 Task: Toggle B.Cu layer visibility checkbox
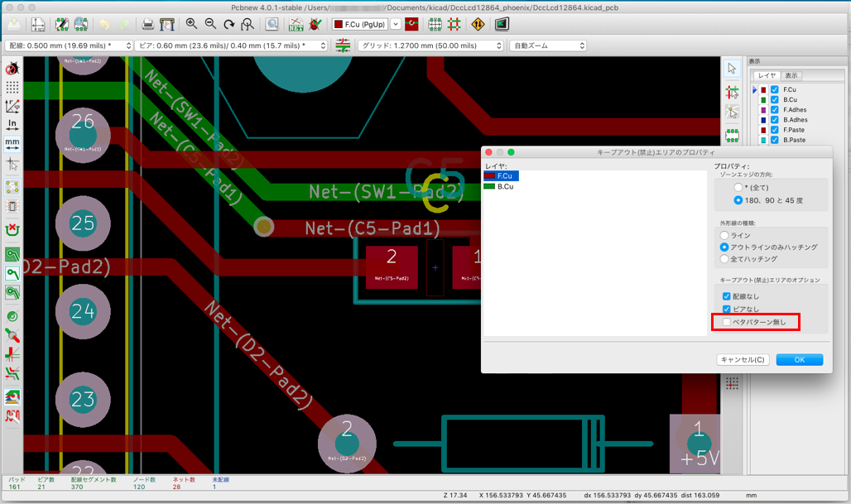(775, 100)
